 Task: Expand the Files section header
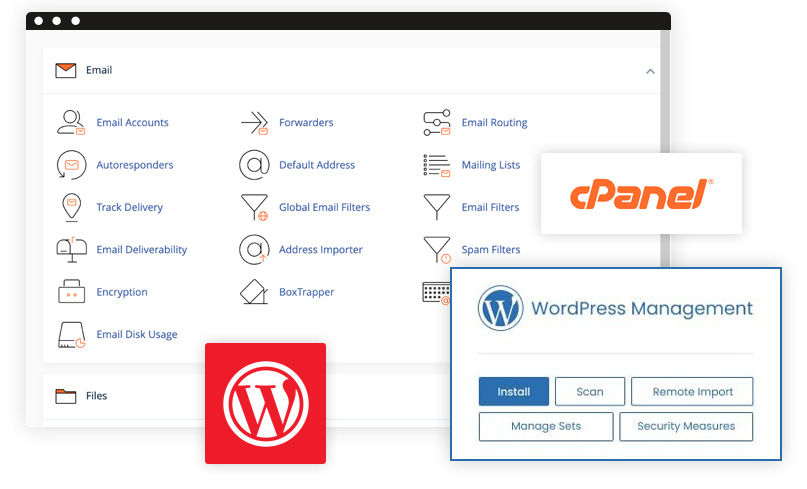coord(97,396)
